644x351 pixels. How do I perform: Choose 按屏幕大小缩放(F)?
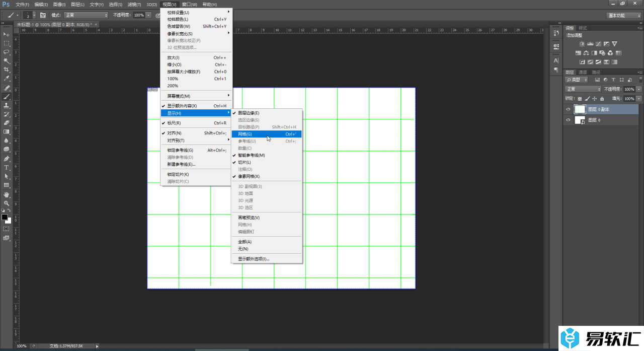(x=196, y=72)
